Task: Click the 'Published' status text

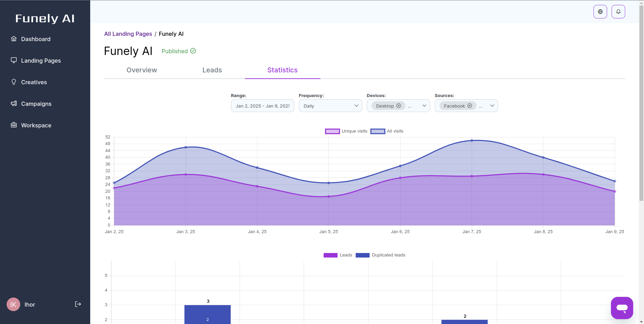Action: (x=174, y=51)
